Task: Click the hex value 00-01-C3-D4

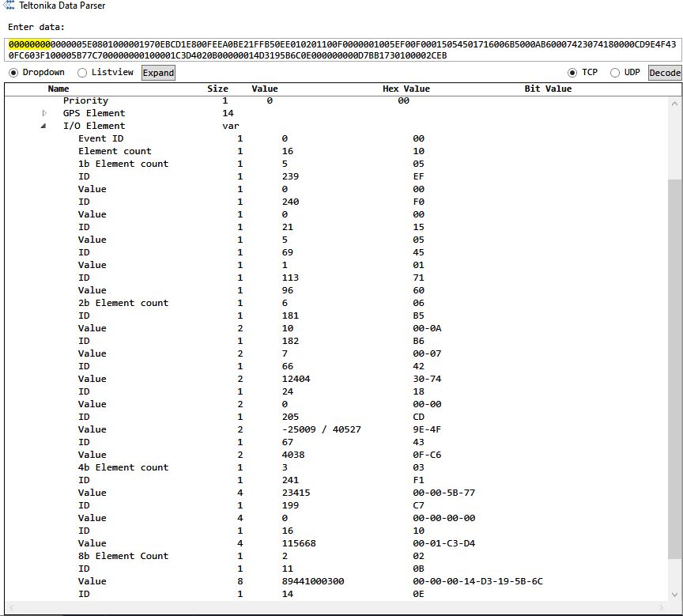Action: [x=443, y=543]
